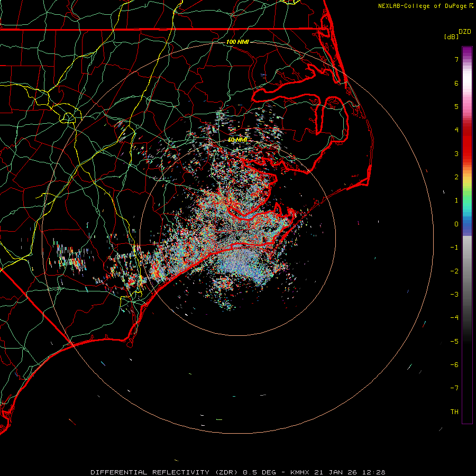Click the Differential Reflectivity caption at the bottom
Screen dimensions: 476x476
pyautogui.click(x=237, y=472)
